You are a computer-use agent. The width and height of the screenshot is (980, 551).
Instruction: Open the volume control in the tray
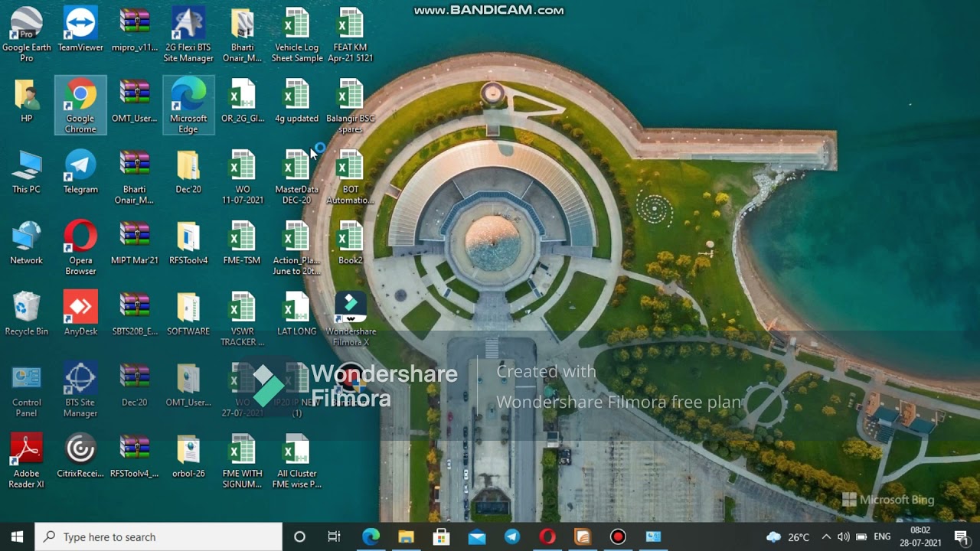click(843, 536)
